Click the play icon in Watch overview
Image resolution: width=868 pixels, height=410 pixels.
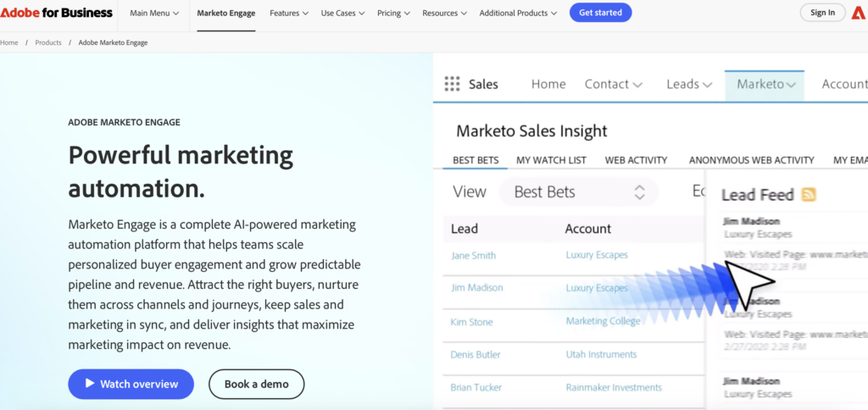tap(87, 384)
